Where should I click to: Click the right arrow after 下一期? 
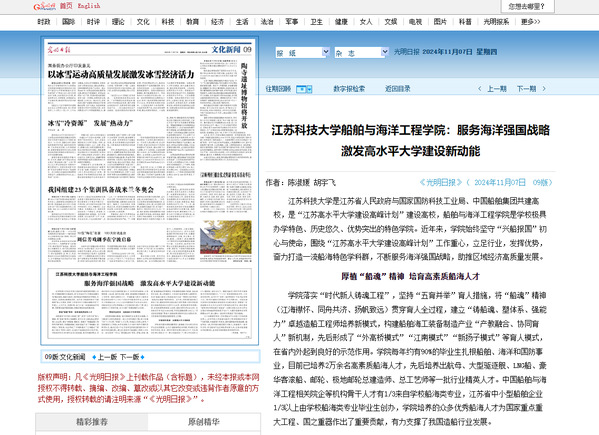[x=544, y=89]
